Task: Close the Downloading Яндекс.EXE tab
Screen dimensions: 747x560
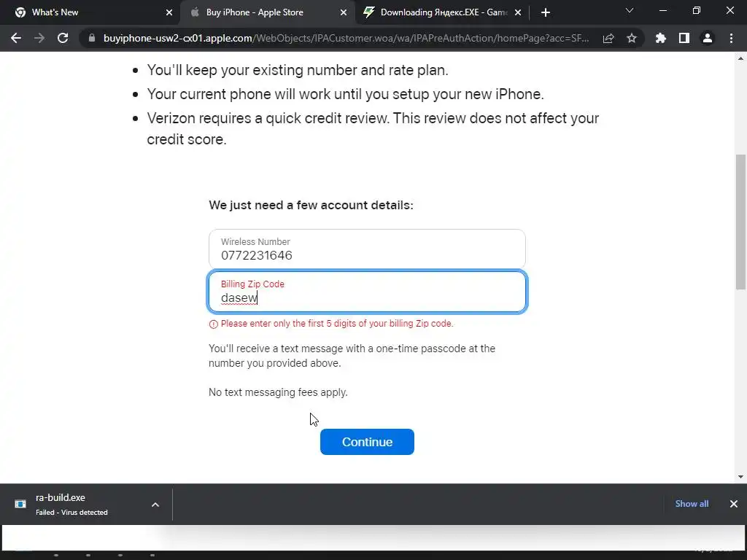Action: [518, 12]
